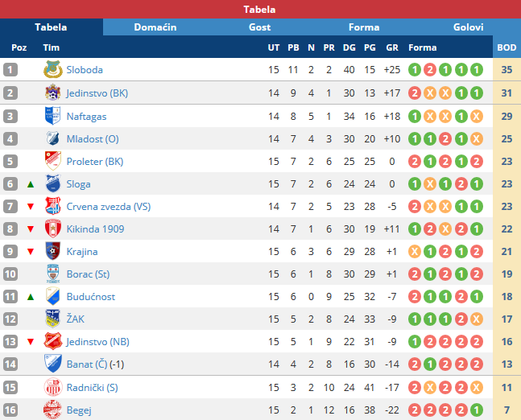Open the Mladost (O) team link

[93, 138]
